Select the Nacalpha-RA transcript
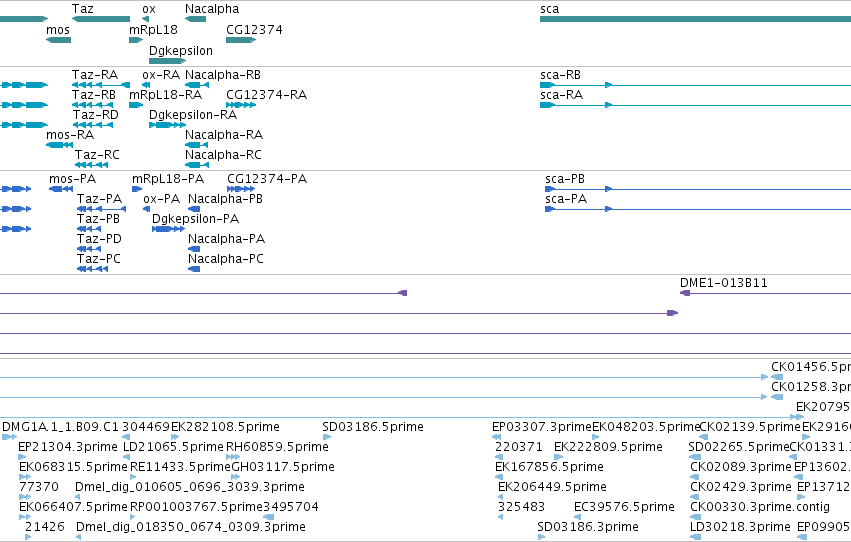This screenshot has height=542, width=851. tap(196, 145)
